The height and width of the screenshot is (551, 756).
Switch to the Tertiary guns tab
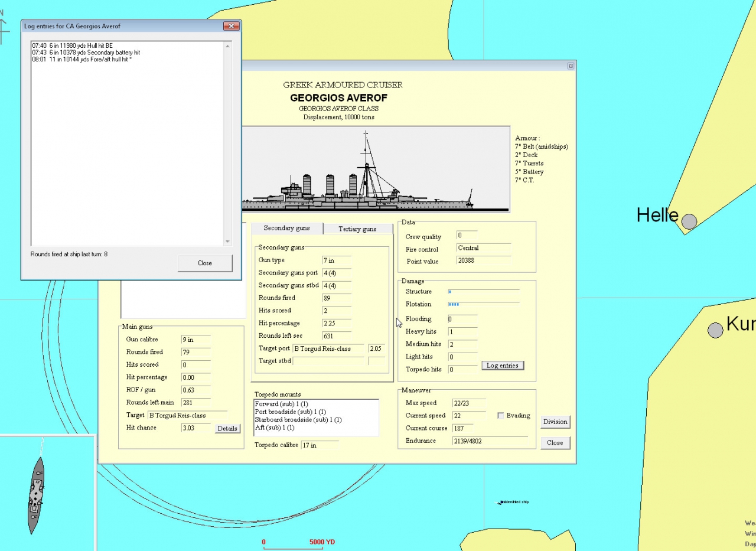(357, 229)
